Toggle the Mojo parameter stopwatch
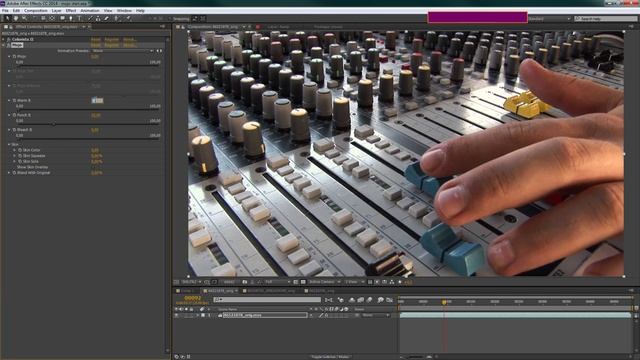 tap(14, 57)
